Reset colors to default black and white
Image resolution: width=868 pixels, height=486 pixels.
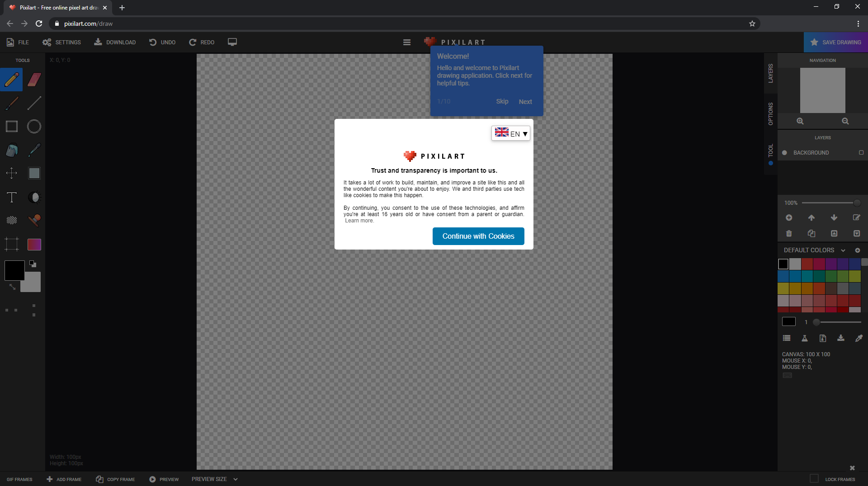pos(33,264)
